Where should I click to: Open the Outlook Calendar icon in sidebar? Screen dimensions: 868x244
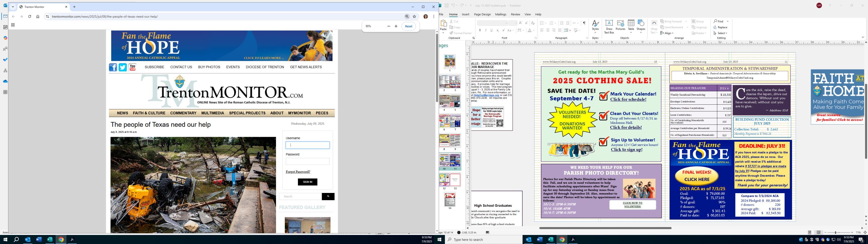click(5, 27)
